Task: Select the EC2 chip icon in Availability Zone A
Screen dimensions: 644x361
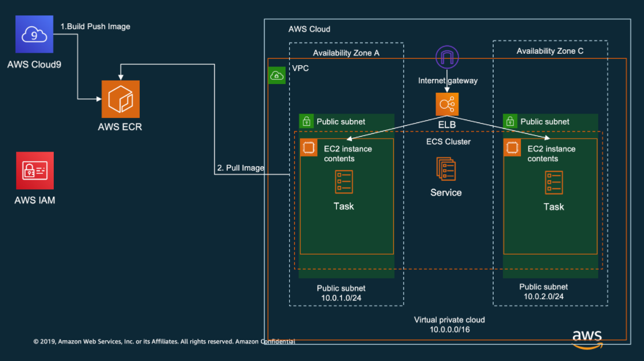Action: tap(309, 148)
